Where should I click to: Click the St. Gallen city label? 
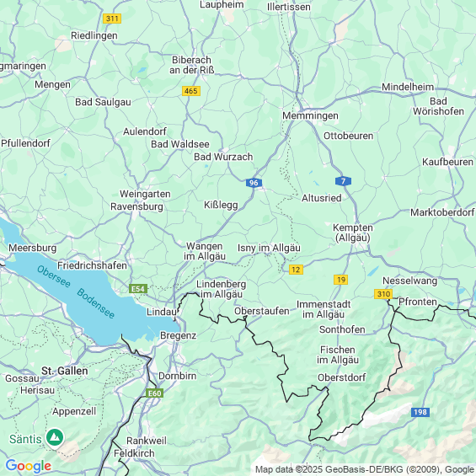(x=65, y=371)
